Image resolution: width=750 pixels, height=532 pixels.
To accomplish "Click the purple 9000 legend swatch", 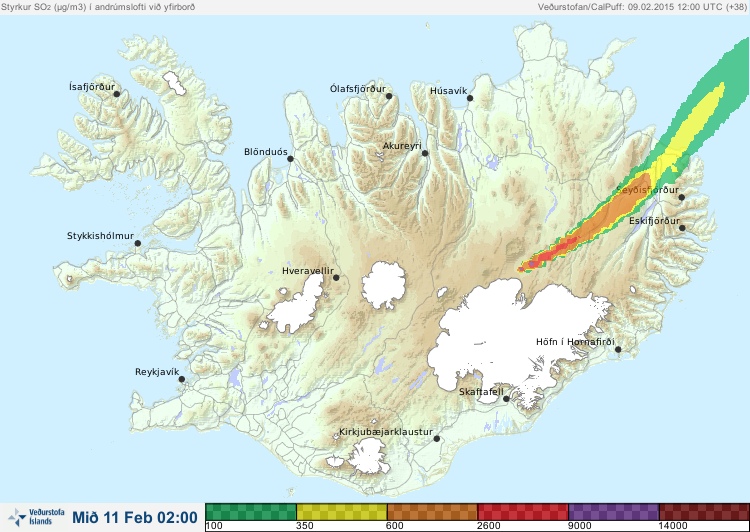I will 614,511.
